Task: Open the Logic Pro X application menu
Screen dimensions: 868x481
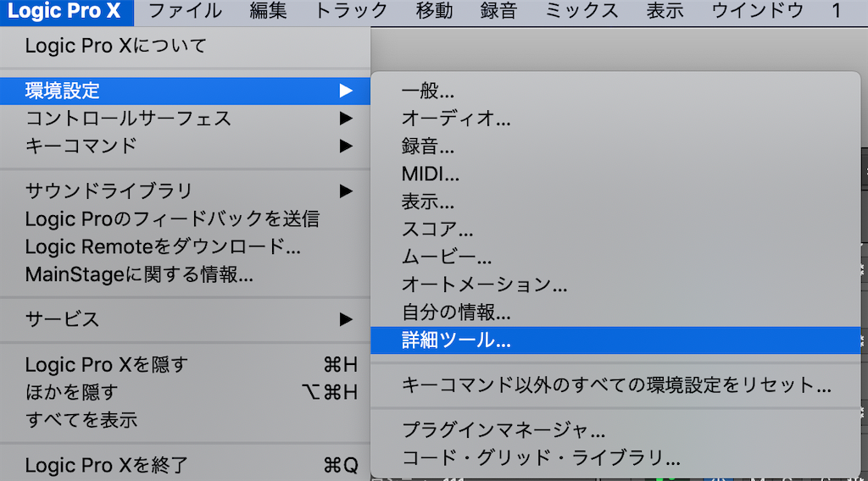Action: 65,12
